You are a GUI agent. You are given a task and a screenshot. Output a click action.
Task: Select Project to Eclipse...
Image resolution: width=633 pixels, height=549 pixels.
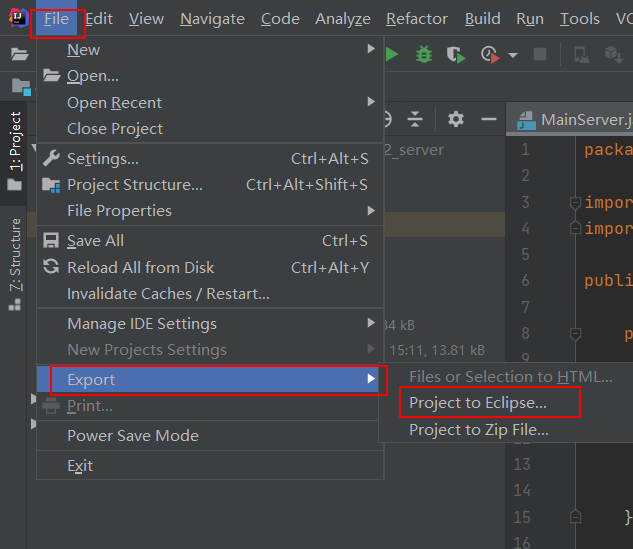pos(506,403)
